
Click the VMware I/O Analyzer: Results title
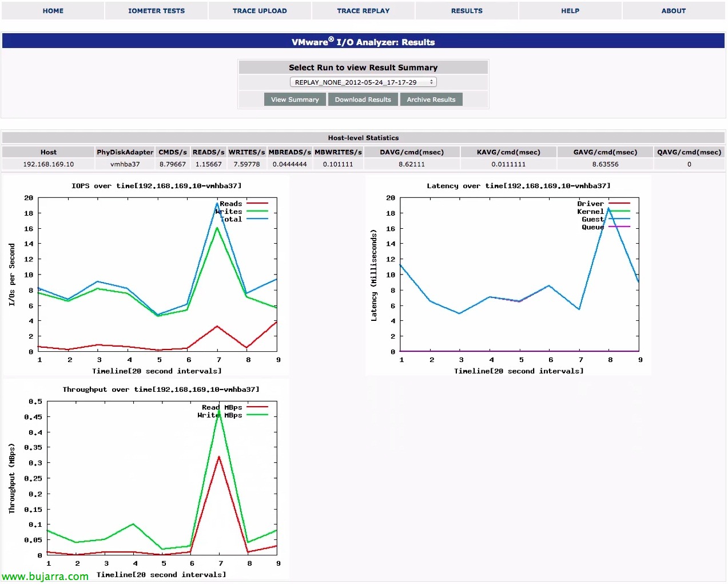[363, 42]
